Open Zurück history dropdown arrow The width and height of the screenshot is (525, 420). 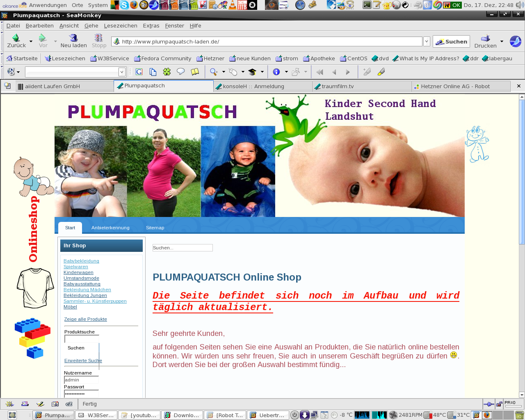pyautogui.click(x=31, y=41)
